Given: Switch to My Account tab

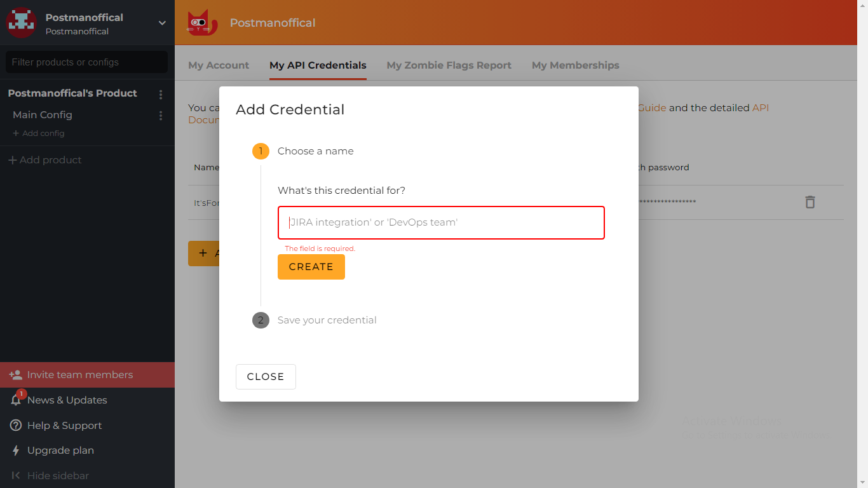Looking at the screenshot, I should pyautogui.click(x=219, y=65).
